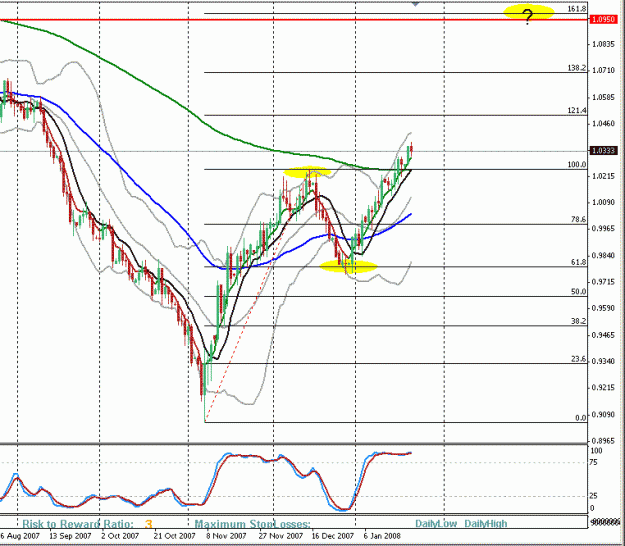Click the 1.0460 price axis value
The height and width of the screenshot is (546, 625).
tap(603, 124)
